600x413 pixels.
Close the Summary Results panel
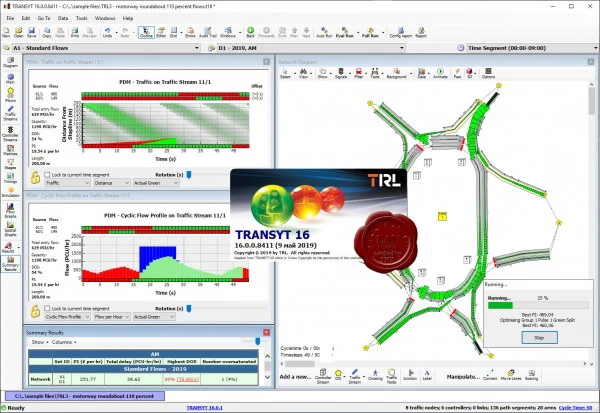click(266, 332)
